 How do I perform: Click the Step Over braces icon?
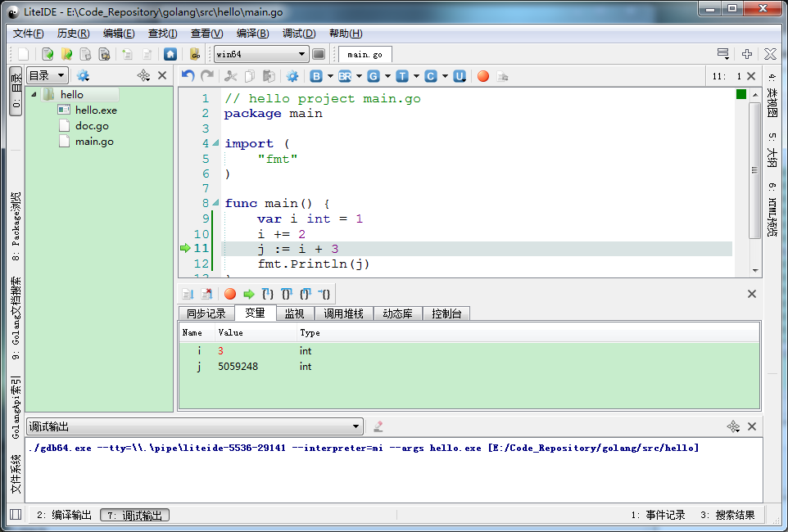tap(287, 294)
